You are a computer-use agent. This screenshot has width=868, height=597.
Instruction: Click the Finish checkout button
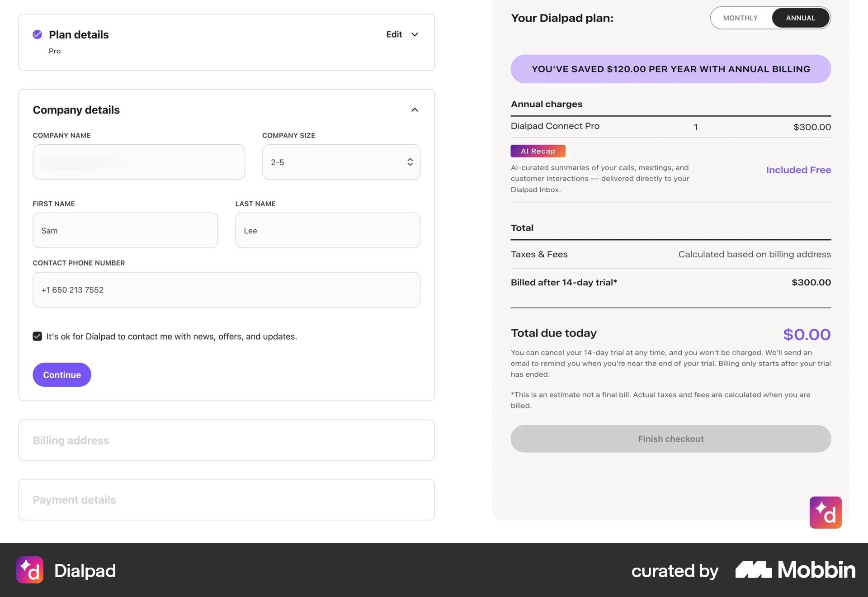point(670,438)
